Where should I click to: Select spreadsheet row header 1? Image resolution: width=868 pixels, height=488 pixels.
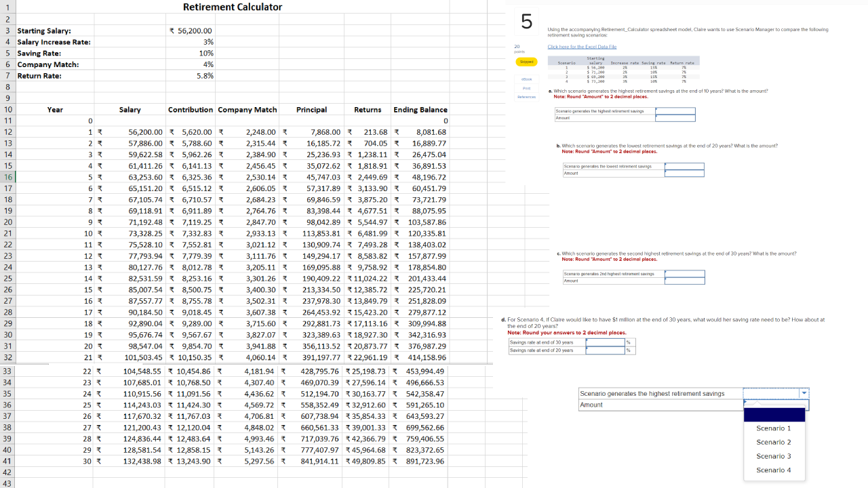(x=7, y=7)
